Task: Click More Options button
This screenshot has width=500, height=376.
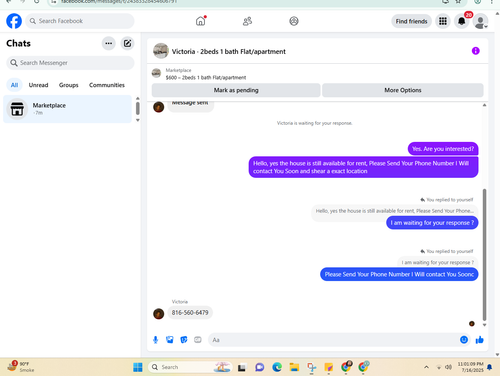Action: click(x=403, y=90)
